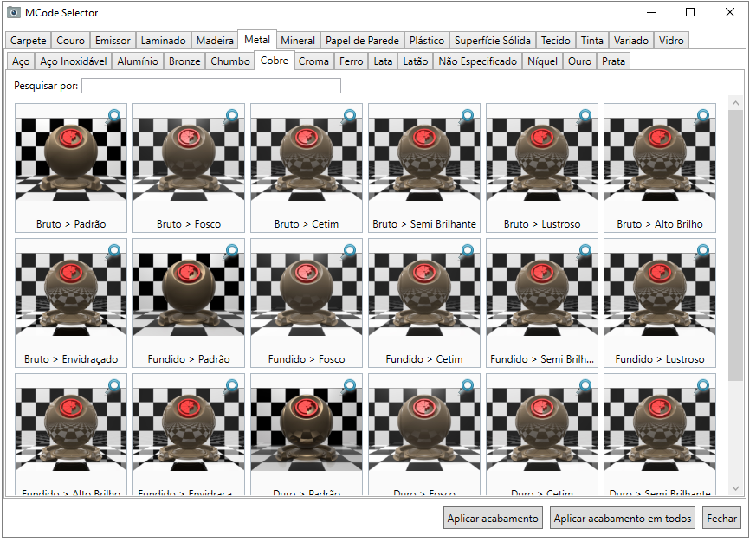Image resolution: width=756 pixels, height=548 pixels.
Task: Magnify the Duro > Cetim preview
Action: [585, 386]
